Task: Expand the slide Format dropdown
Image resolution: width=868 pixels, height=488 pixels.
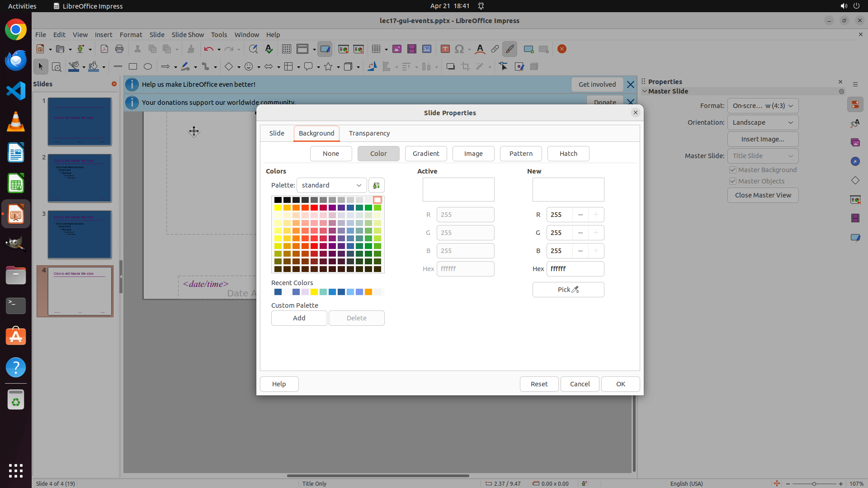Action: [763, 106]
